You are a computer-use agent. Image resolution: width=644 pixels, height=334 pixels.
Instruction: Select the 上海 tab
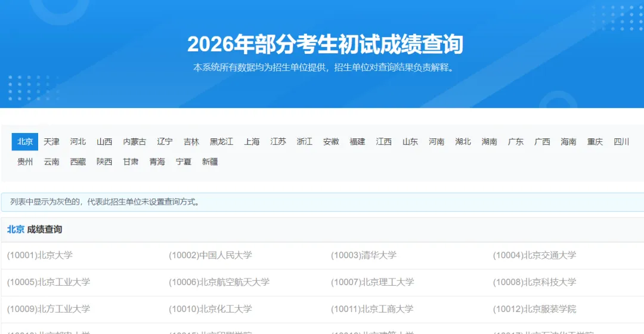pos(252,142)
